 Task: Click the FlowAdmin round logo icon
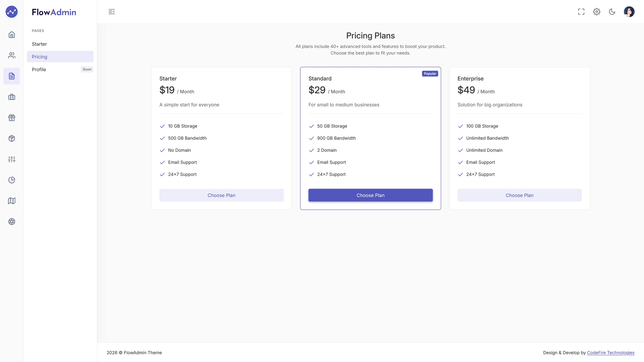[11, 12]
